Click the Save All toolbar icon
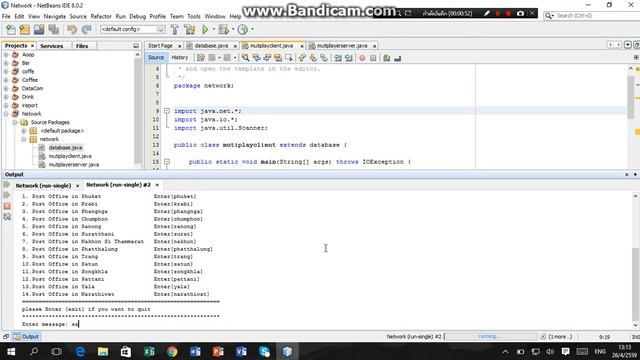 [x=53, y=29]
